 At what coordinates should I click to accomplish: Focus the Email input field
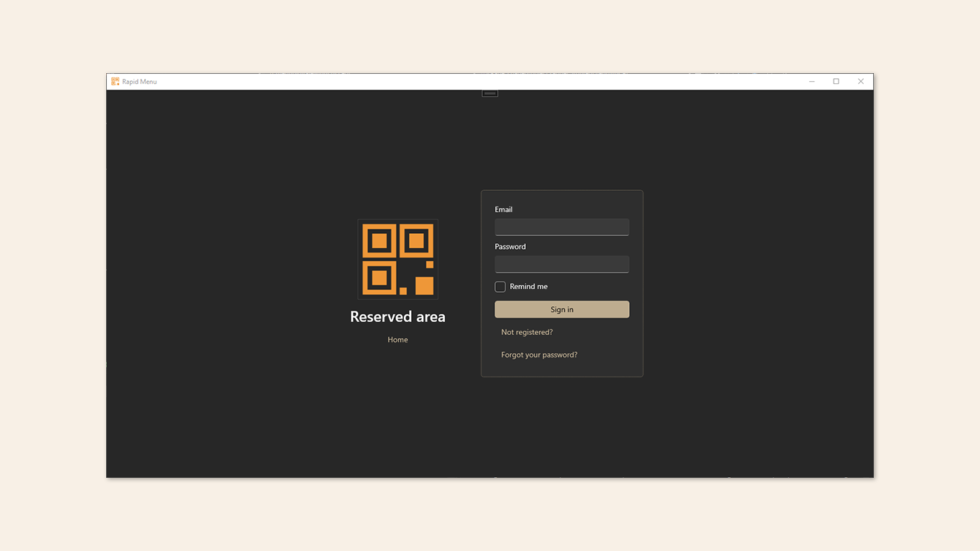point(562,227)
